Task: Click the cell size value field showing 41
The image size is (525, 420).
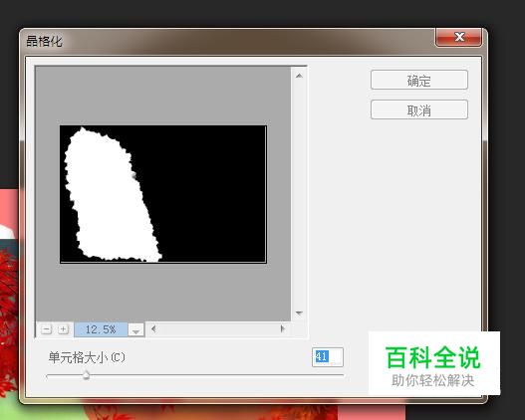Action: pyautogui.click(x=328, y=357)
